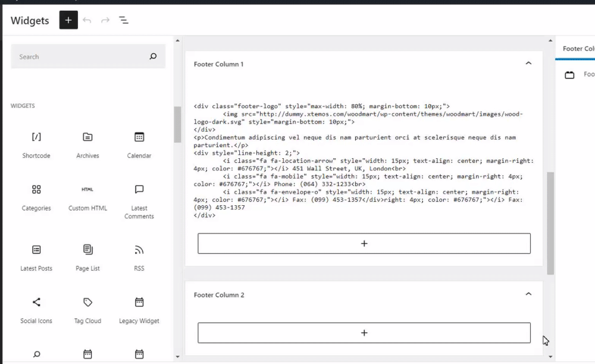Toggle the block inserter plus button
595x364 pixels.
pos(68,20)
